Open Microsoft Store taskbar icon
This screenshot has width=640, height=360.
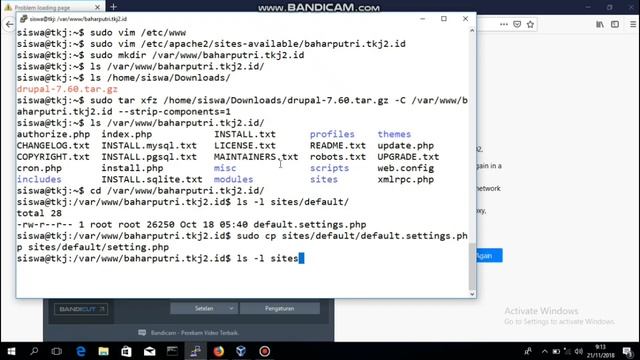click(x=127, y=351)
